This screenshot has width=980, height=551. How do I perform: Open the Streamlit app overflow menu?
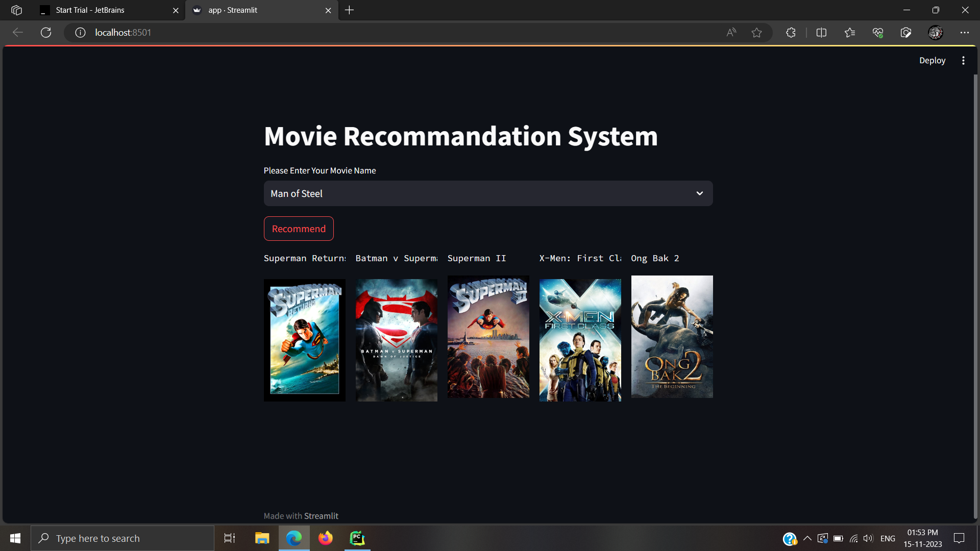pos(963,60)
